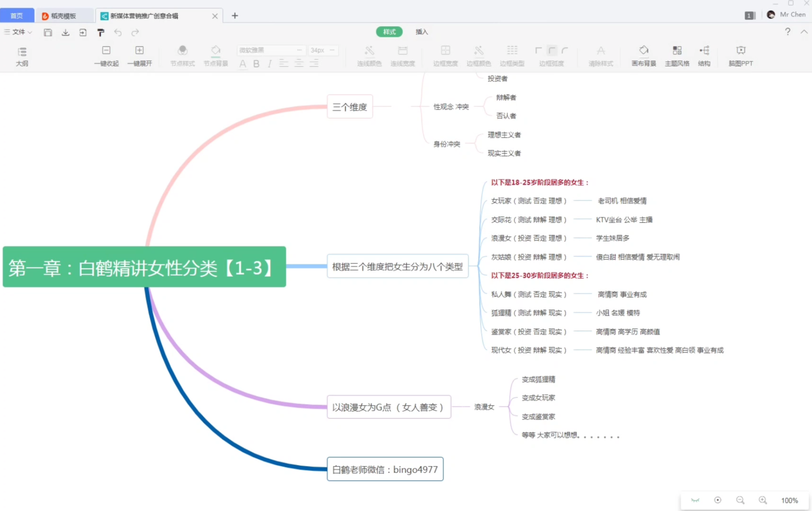Image resolution: width=812 pixels, height=511 pixels.
Task: Open the 大纲 outline view
Action: [x=22, y=56]
